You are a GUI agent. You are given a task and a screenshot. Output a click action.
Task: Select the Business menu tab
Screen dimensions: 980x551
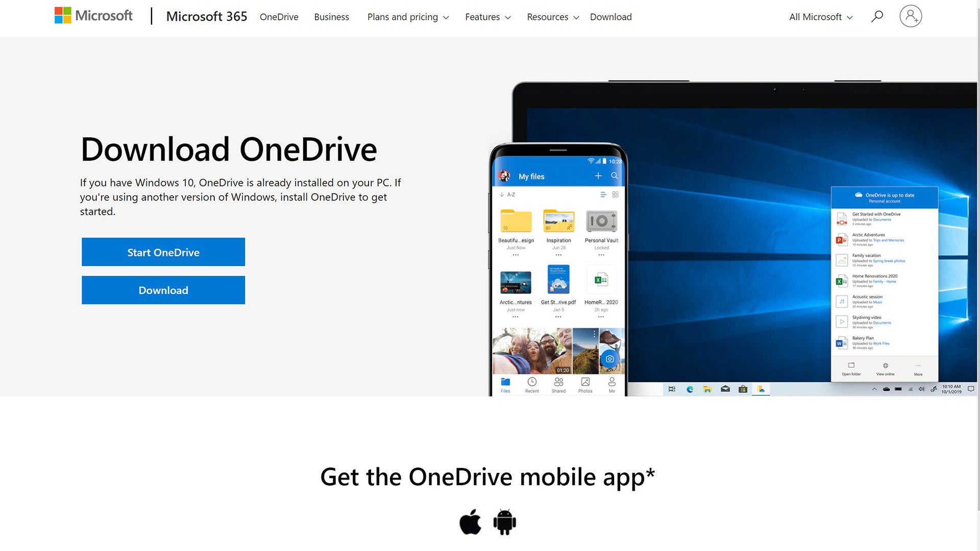click(332, 16)
